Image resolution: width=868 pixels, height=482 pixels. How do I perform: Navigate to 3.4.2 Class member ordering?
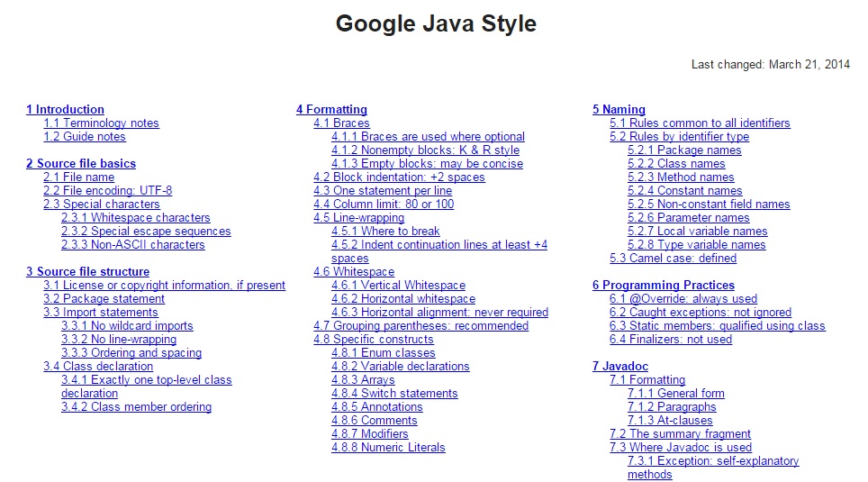tap(136, 407)
